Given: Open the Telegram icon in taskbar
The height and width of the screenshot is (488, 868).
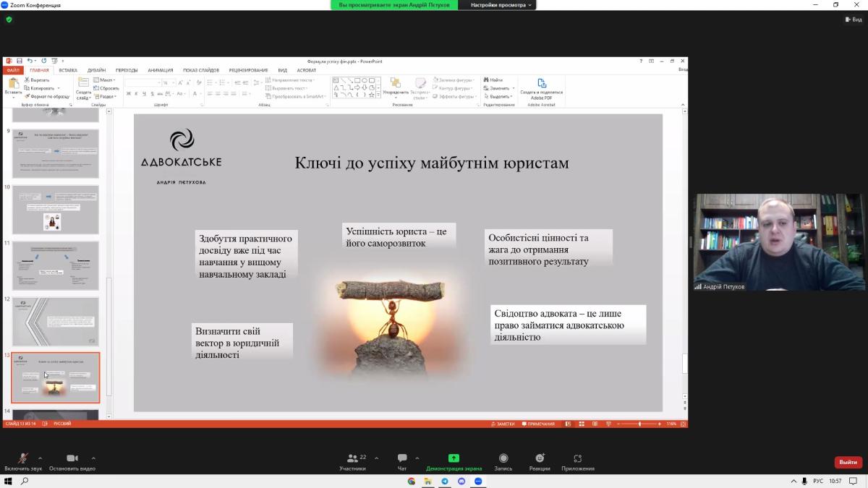Looking at the screenshot, I should pos(445,481).
